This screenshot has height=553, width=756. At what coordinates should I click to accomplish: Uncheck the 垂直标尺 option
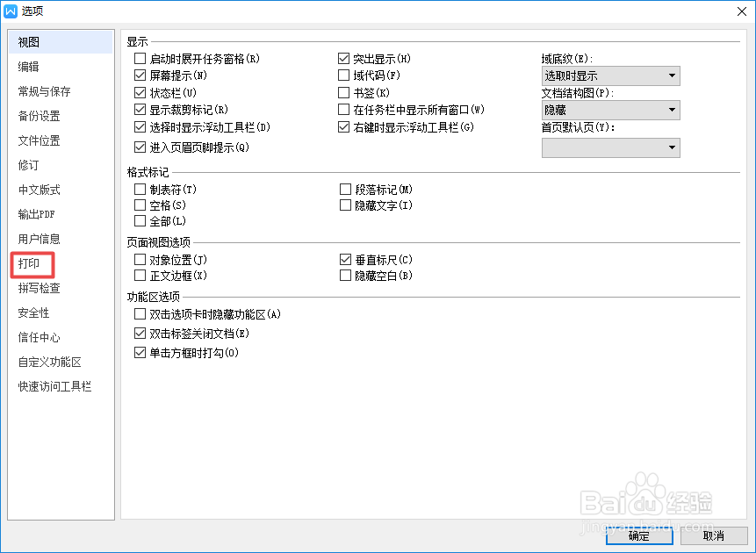(x=344, y=258)
